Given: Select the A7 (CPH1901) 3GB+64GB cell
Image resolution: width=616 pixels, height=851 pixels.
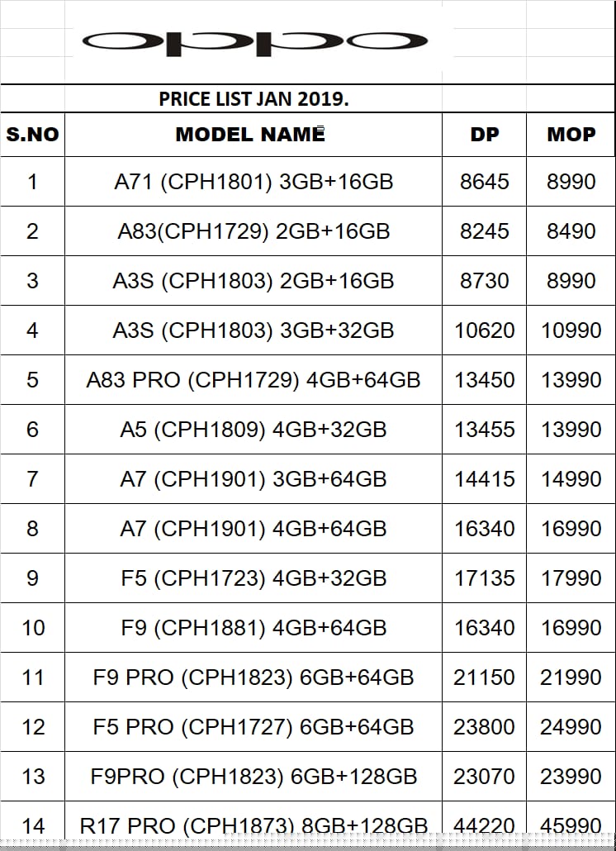Looking at the screenshot, I should click(254, 479).
